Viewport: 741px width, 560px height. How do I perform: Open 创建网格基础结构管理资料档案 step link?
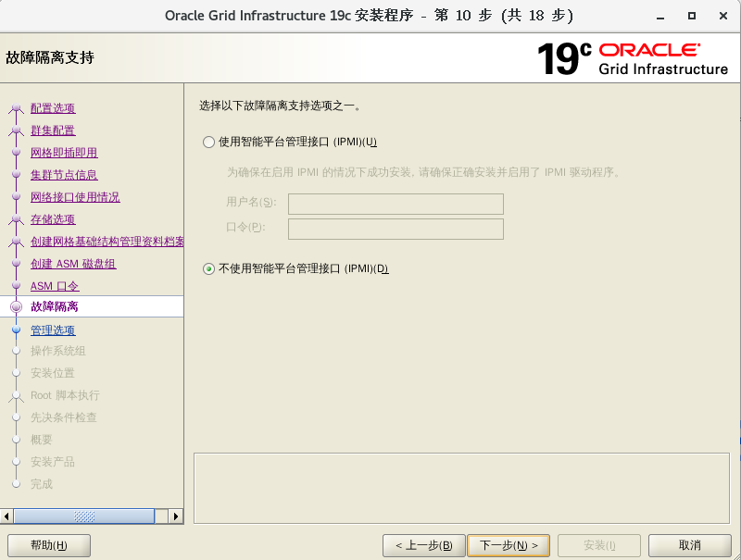point(107,242)
